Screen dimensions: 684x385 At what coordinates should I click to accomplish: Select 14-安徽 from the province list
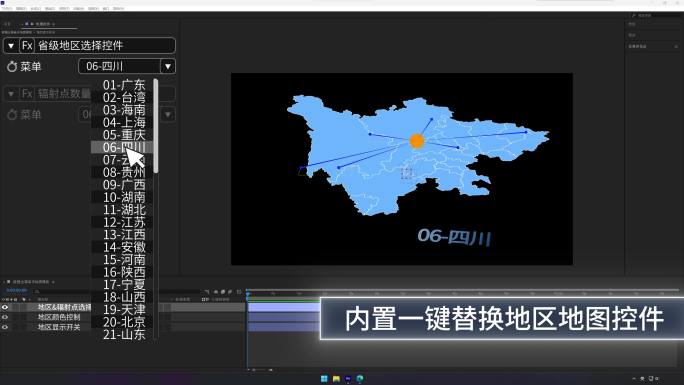coord(123,247)
